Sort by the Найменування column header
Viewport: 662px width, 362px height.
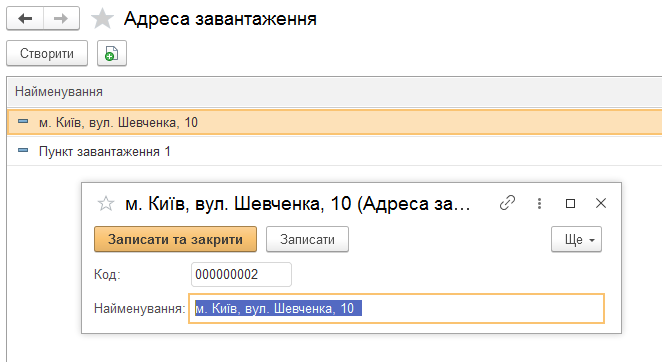(x=59, y=92)
